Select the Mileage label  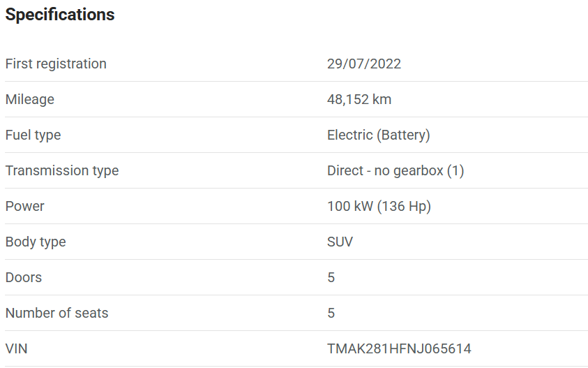tap(30, 99)
